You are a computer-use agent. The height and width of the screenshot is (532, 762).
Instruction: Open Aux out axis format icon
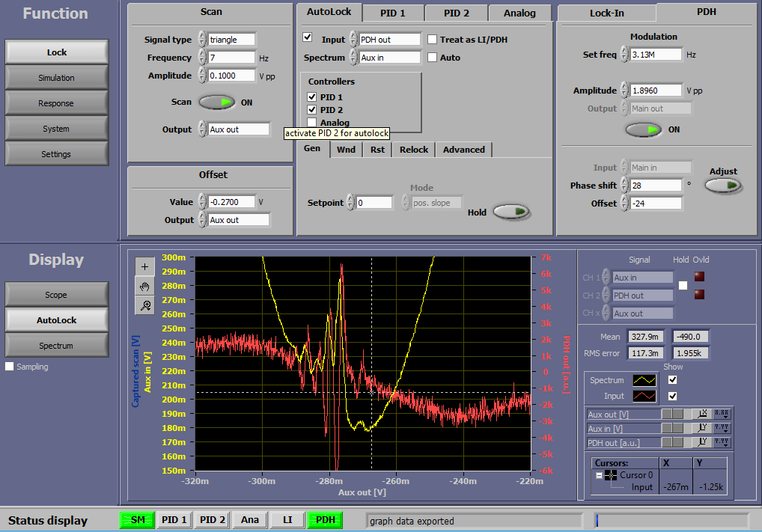(x=722, y=414)
